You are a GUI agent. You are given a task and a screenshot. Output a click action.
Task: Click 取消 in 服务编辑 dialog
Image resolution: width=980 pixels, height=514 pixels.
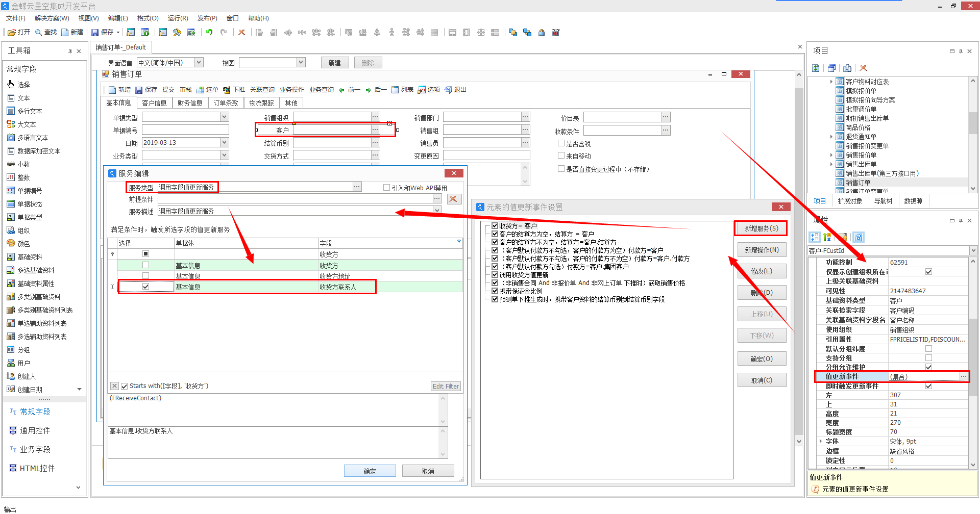coord(428,471)
